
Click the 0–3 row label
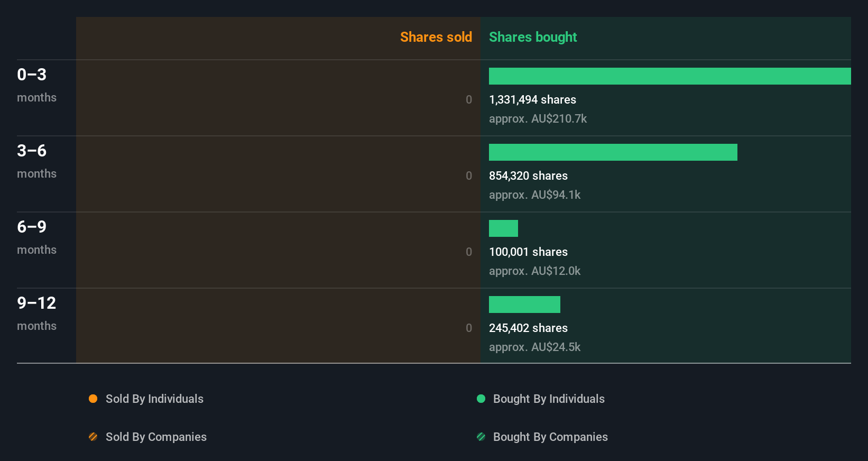32,75
